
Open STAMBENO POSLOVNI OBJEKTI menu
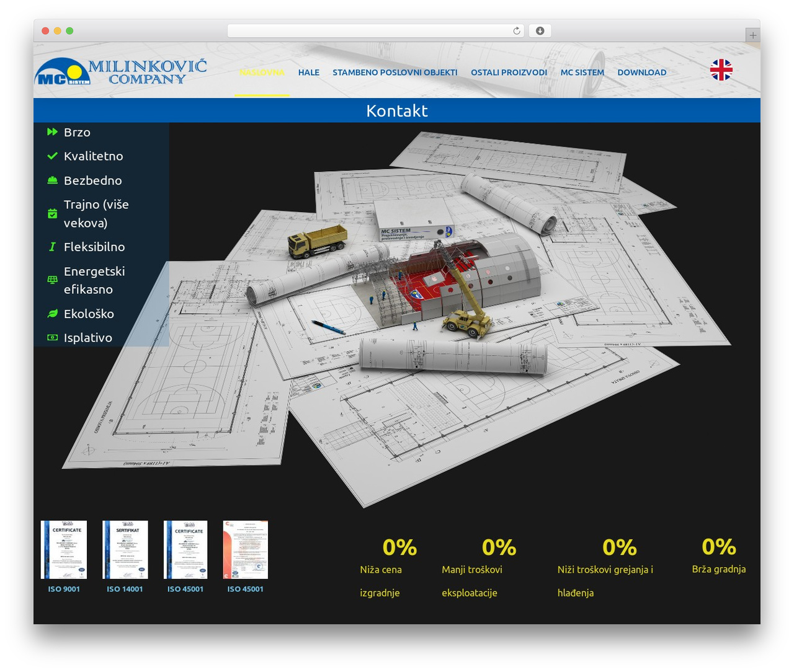click(x=395, y=73)
